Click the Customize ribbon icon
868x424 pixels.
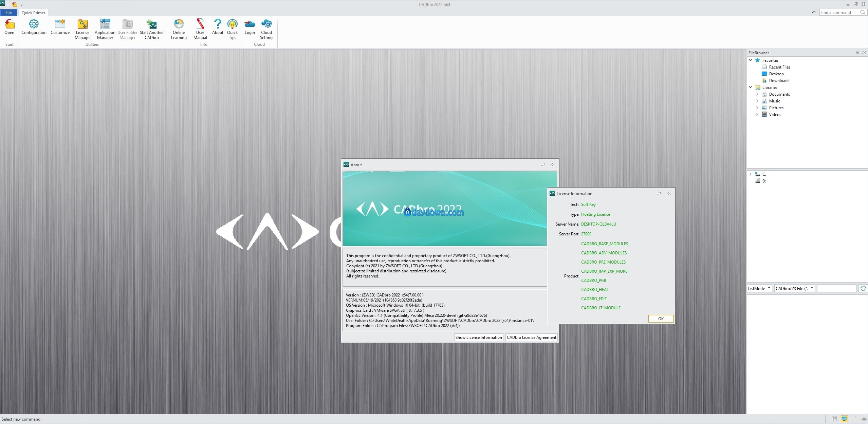[60, 24]
